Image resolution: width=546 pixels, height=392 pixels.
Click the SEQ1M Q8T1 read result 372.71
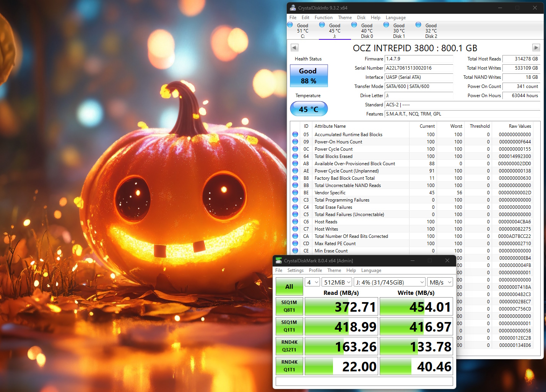341,307
